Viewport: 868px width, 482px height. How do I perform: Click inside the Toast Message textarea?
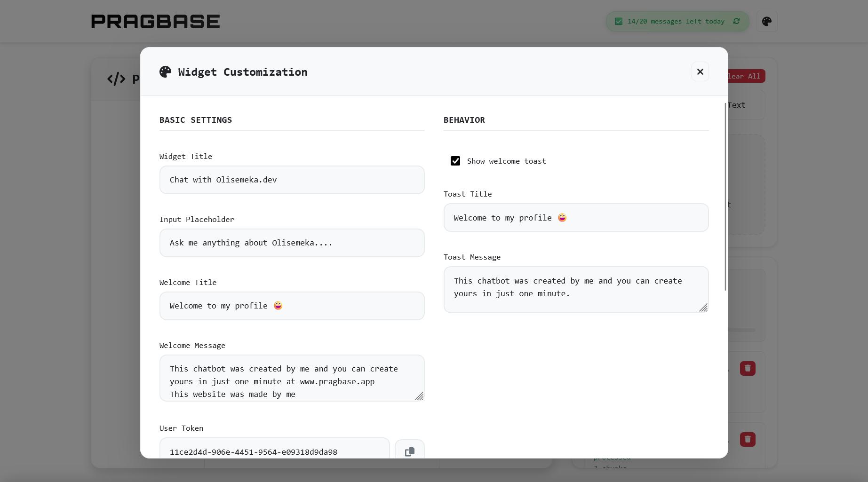coord(576,290)
